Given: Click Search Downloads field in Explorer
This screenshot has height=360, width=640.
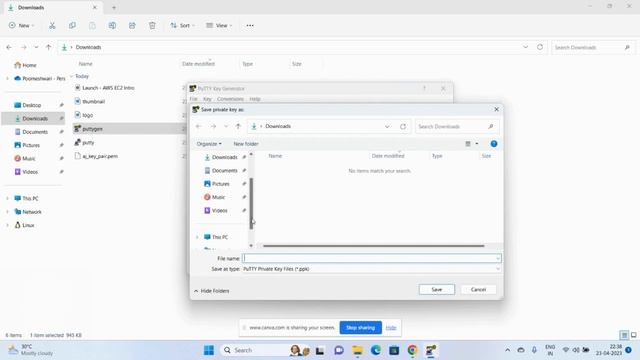Looking at the screenshot, I should (592, 47).
